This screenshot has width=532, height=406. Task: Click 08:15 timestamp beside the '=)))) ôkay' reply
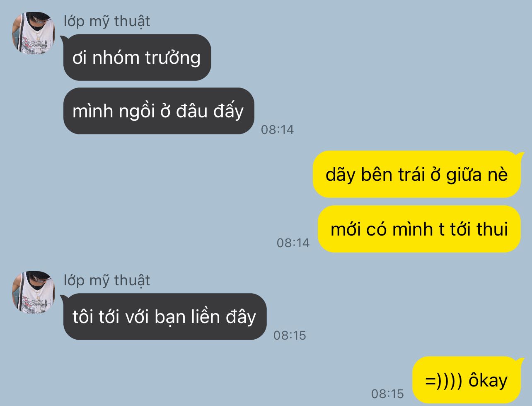click(x=387, y=393)
